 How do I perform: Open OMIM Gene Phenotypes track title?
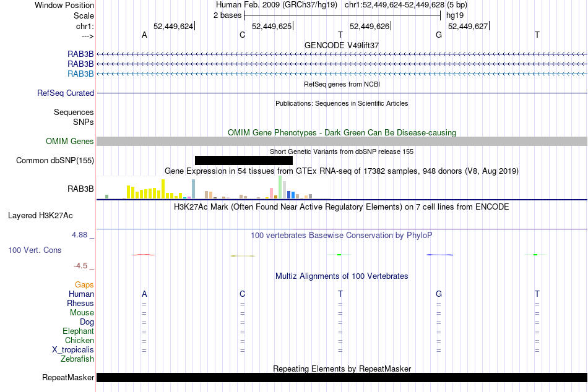coord(342,133)
